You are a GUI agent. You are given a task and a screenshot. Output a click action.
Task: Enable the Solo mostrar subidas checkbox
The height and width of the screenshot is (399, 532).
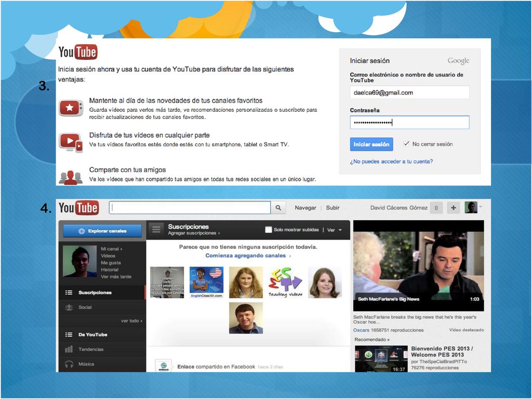tap(269, 230)
